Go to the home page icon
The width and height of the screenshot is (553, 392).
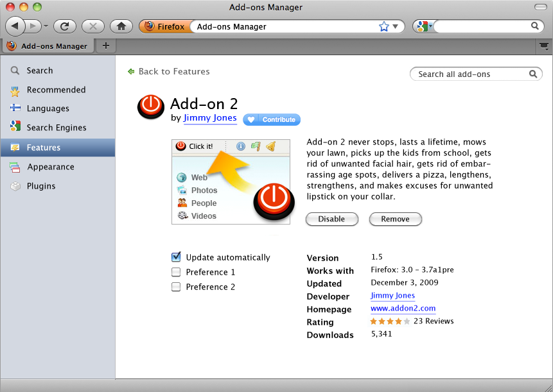point(121,26)
